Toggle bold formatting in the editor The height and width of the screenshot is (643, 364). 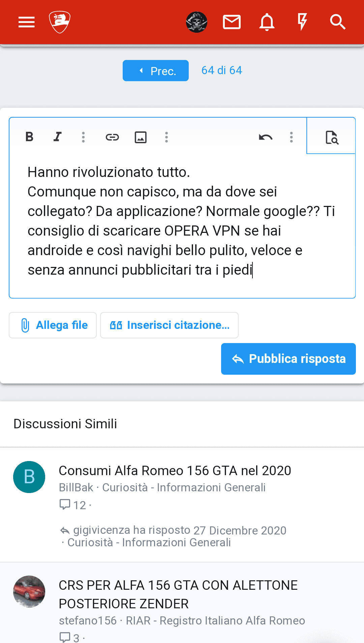(29, 137)
